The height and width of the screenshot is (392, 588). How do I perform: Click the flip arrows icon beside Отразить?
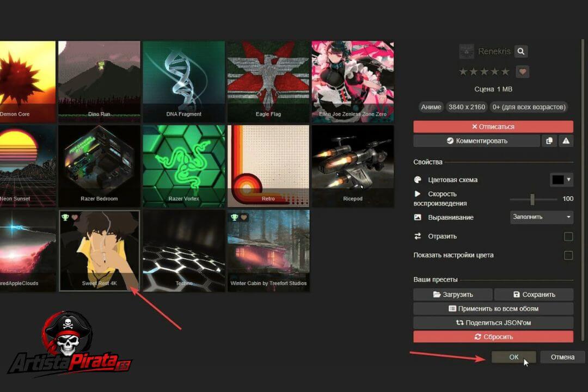pos(418,236)
